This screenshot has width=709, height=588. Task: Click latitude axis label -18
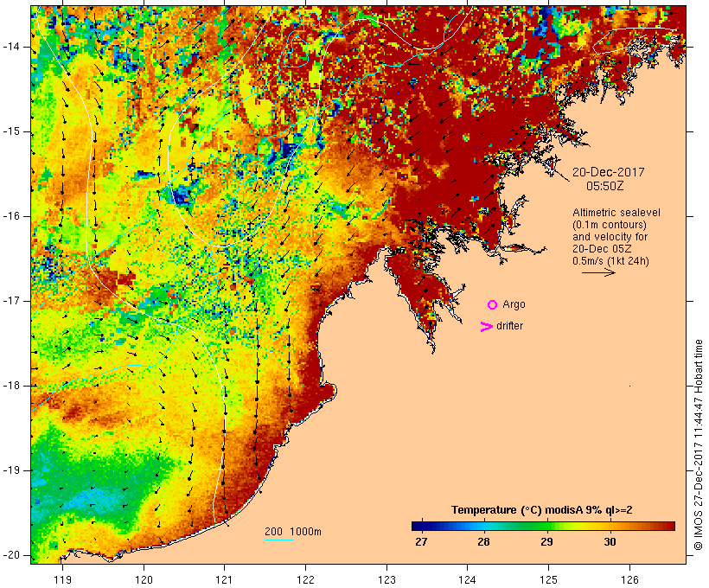point(11,386)
